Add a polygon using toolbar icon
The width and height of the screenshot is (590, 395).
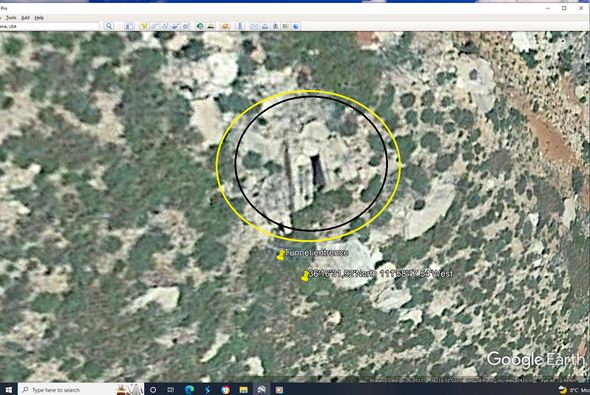coord(154,26)
